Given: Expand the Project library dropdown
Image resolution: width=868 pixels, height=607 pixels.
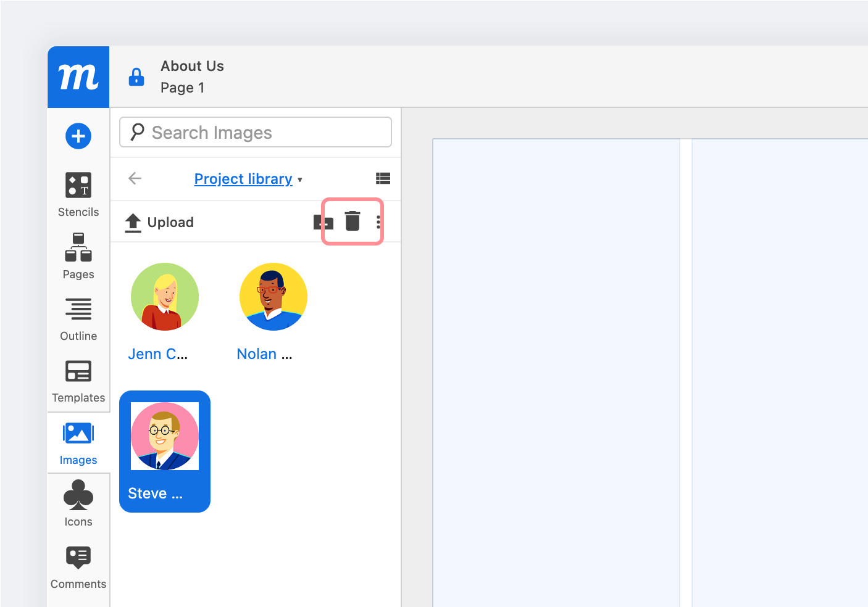Looking at the screenshot, I should 248,179.
